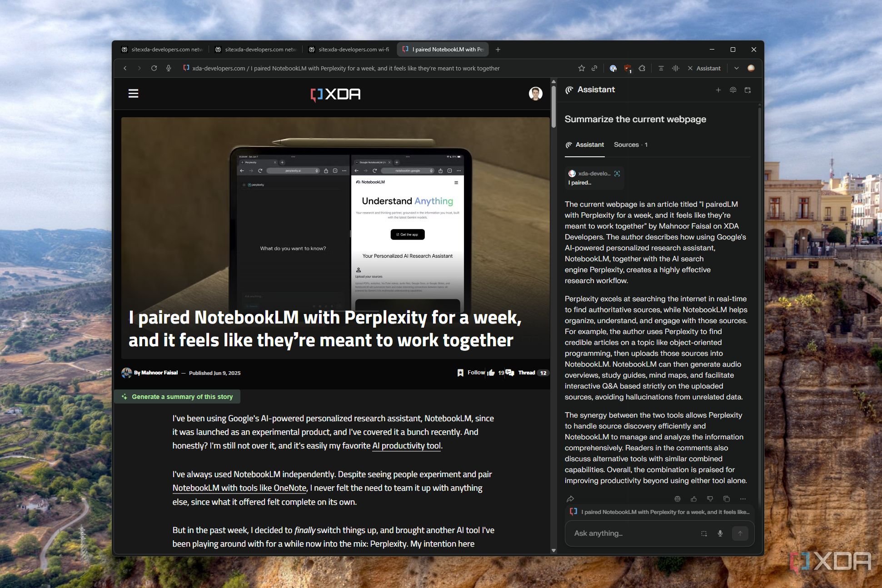Activate voice search mic in the address bar
The image size is (882, 588).
pyautogui.click(x=168, y=68)
